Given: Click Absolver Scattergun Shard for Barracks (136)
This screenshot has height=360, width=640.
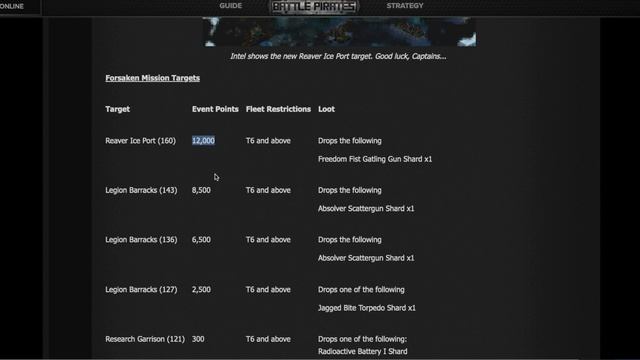Looking at the screenshot, I should point(366,258).
